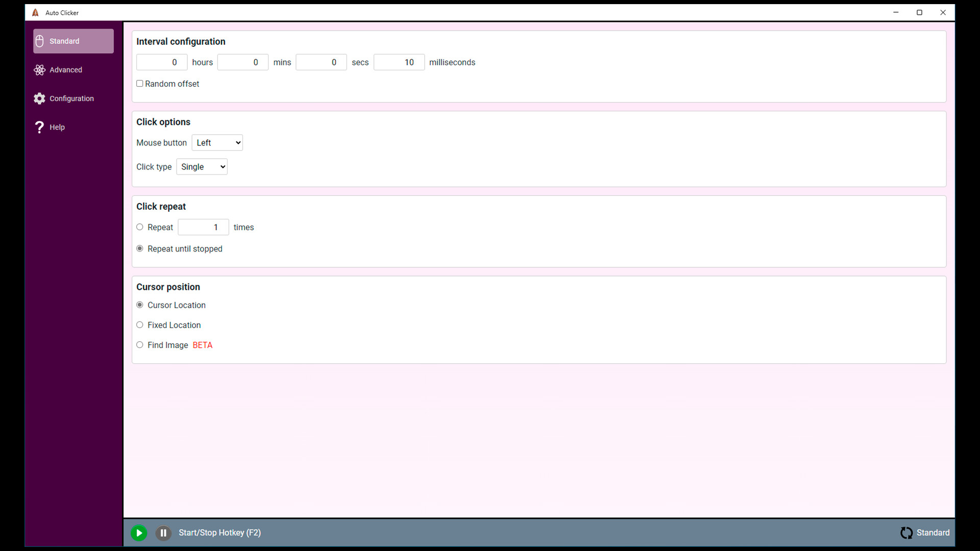This screenshot has height=551, width=980.
Task: Click the Cursor position heading
Action: point(168,287)
